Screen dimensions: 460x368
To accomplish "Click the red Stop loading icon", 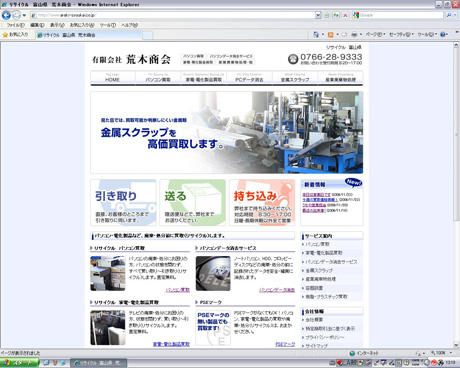I will [x=345, y=15].
